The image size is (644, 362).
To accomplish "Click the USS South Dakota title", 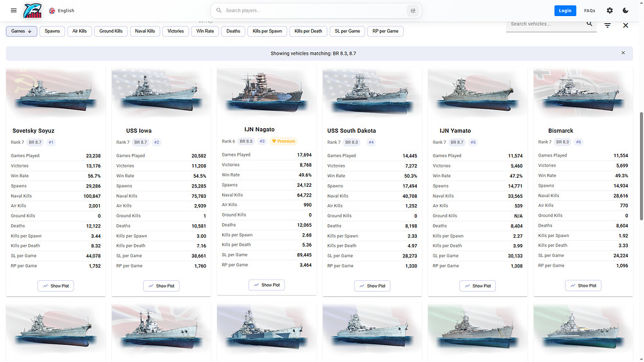I will click(352, 131).
